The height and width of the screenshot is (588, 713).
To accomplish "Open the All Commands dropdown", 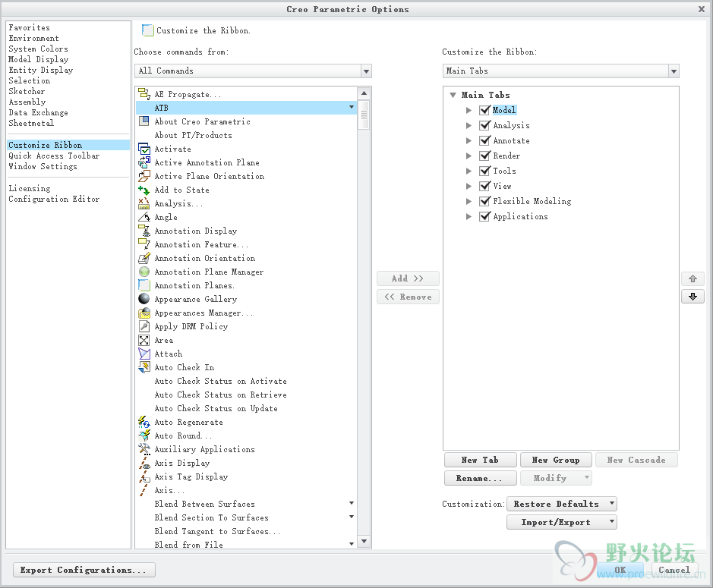I will pyautogui.click(x=366, y=71).
